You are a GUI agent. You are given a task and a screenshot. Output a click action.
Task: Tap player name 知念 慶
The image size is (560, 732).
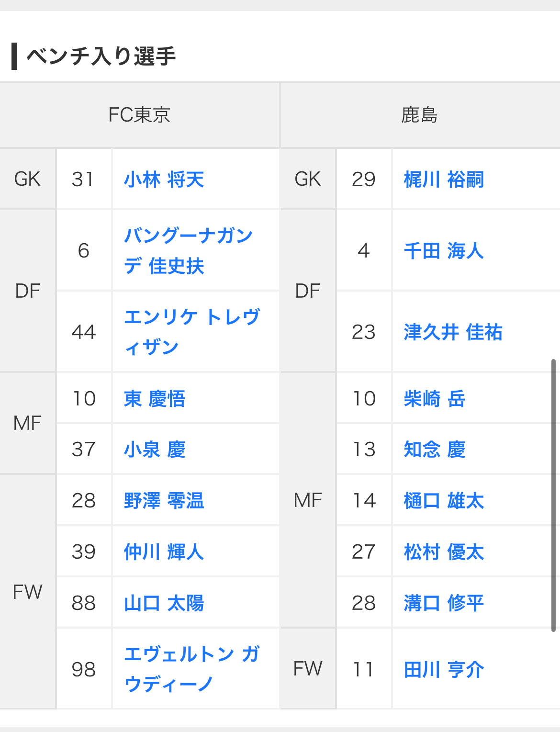click(x=434, y=450)
